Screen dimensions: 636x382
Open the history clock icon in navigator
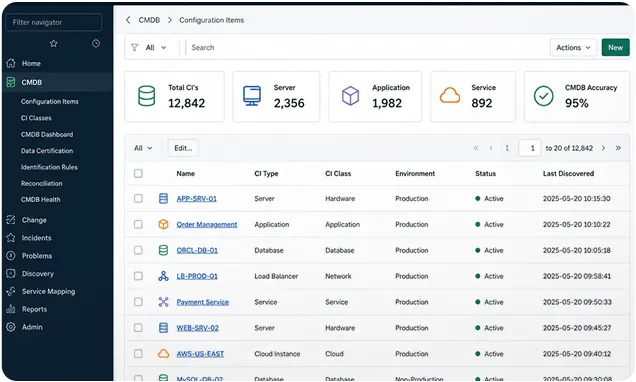96,43
